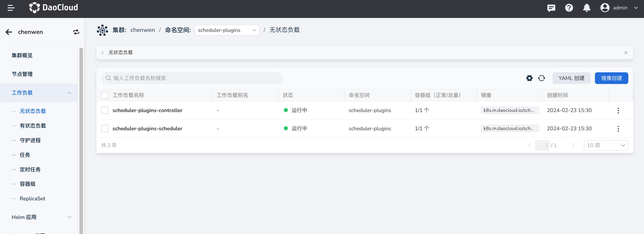Screen dimensions: 644x234
Task: Click the 镜像创建 button
Action: [611, 78]
